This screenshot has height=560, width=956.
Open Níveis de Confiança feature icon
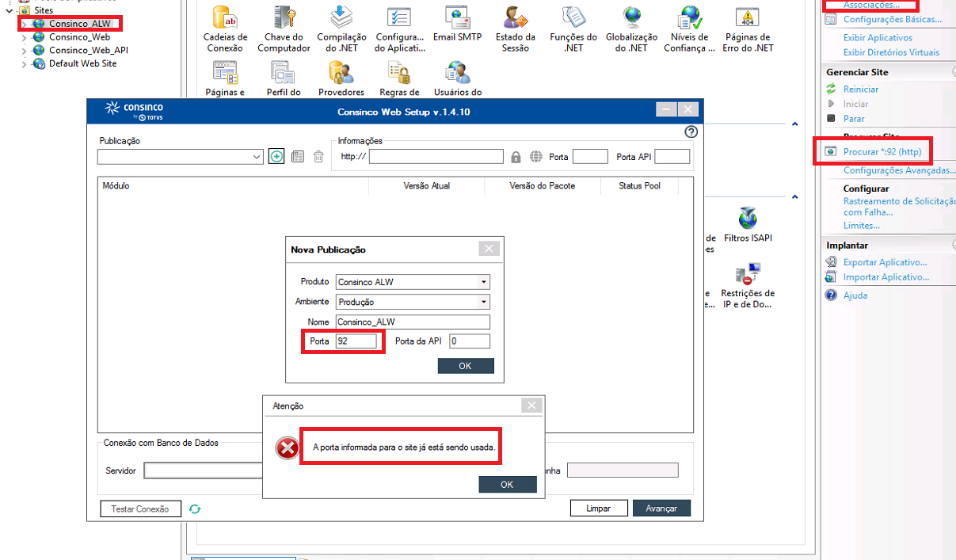689,17
